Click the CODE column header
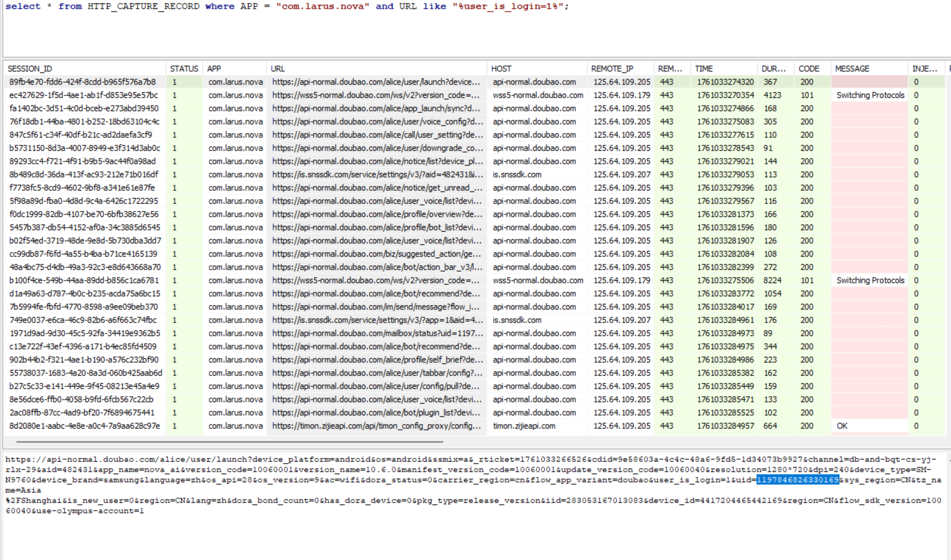Viewport: 951px width, 560px height. click(x=808, y=69)
